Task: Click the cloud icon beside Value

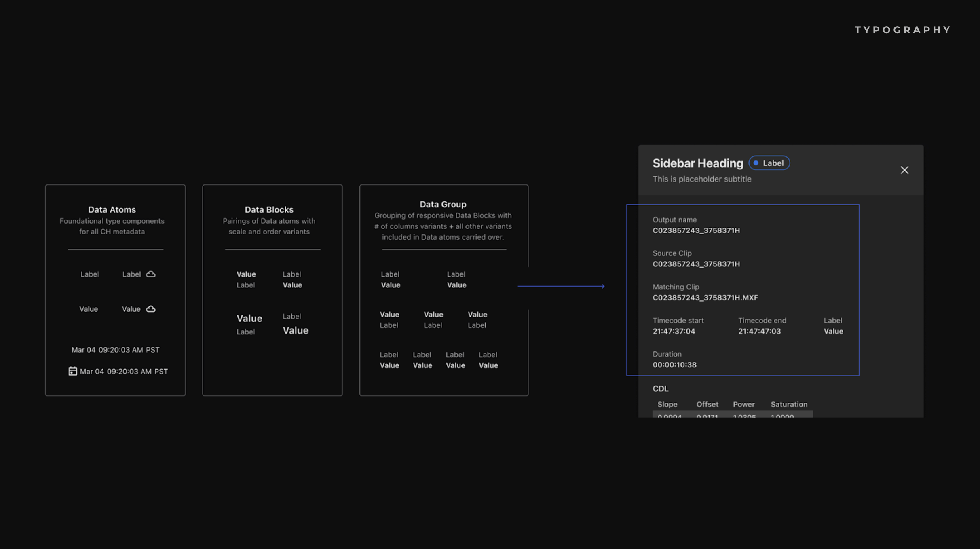Action: pos(151,309)
